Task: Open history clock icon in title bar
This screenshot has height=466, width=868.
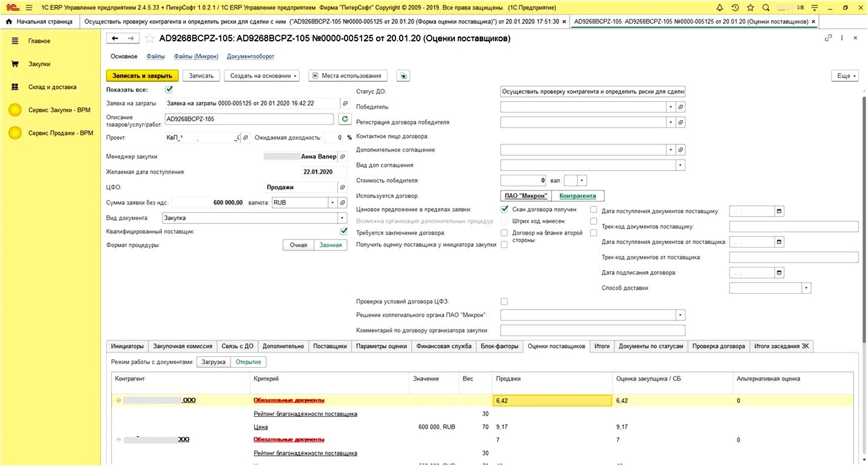Action: 735,7
